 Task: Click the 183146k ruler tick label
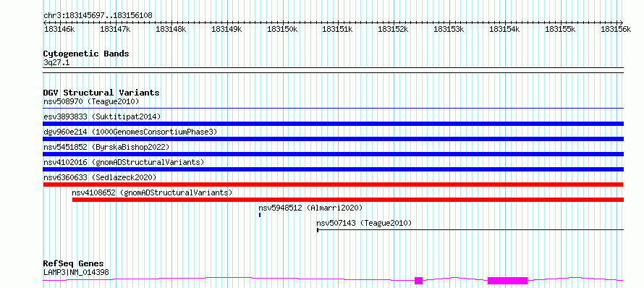(x=59, y=29)
